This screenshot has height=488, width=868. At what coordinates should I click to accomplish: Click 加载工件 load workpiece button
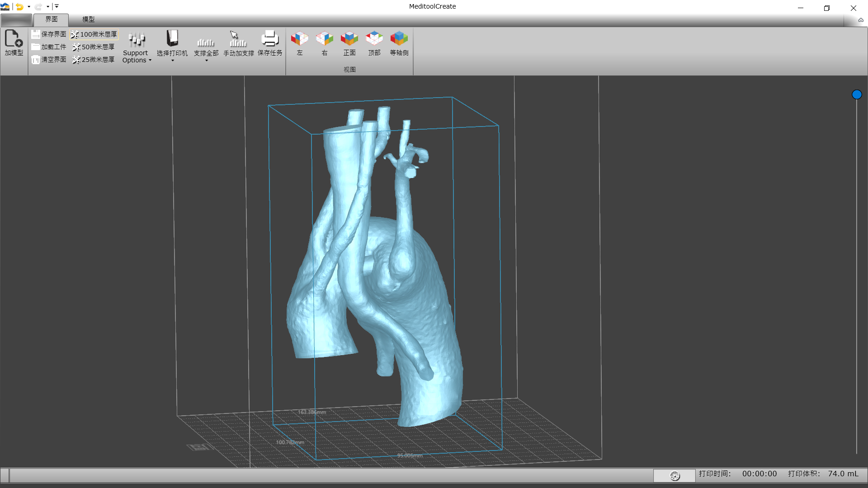[49, 47]
